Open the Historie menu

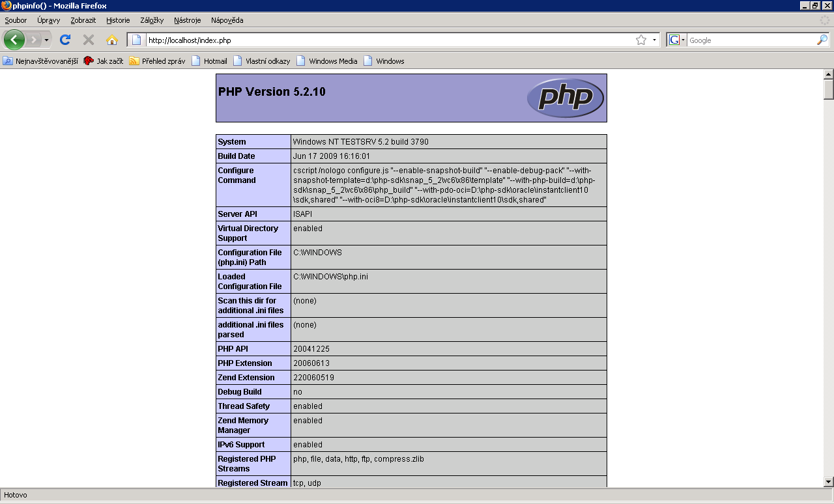click(118, 20)
